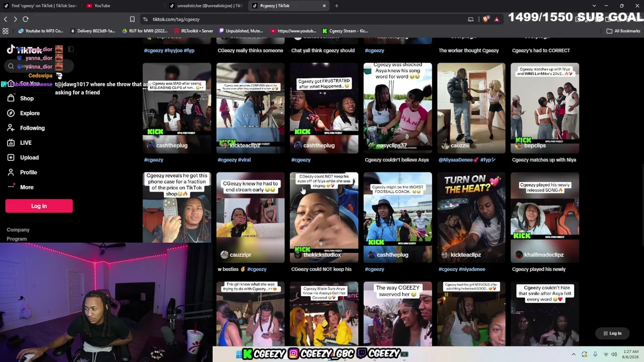644x362 pixels.
Task: Click the @NiyaaDenee #fyp caption
Action: coord(467,160)
